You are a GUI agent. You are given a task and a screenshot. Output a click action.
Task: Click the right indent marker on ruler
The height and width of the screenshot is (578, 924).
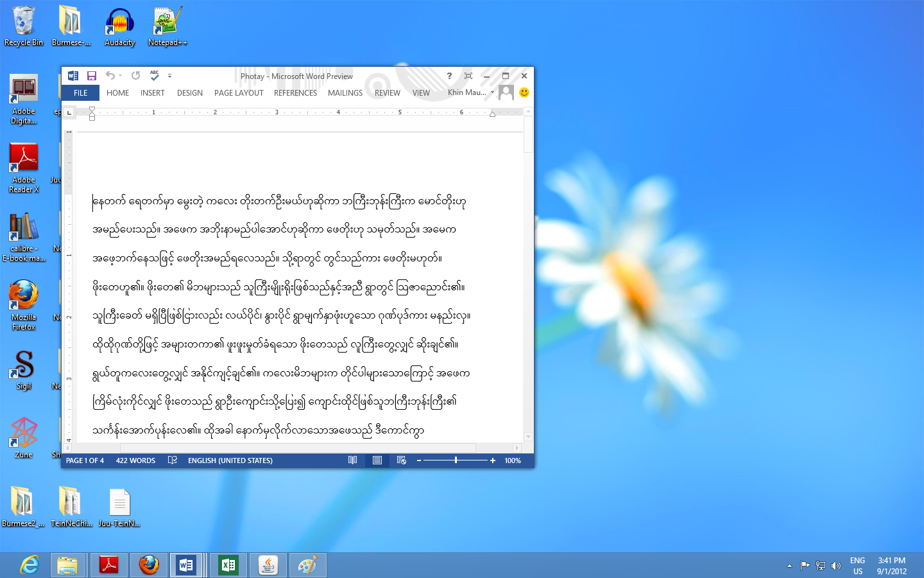[492, 114]
